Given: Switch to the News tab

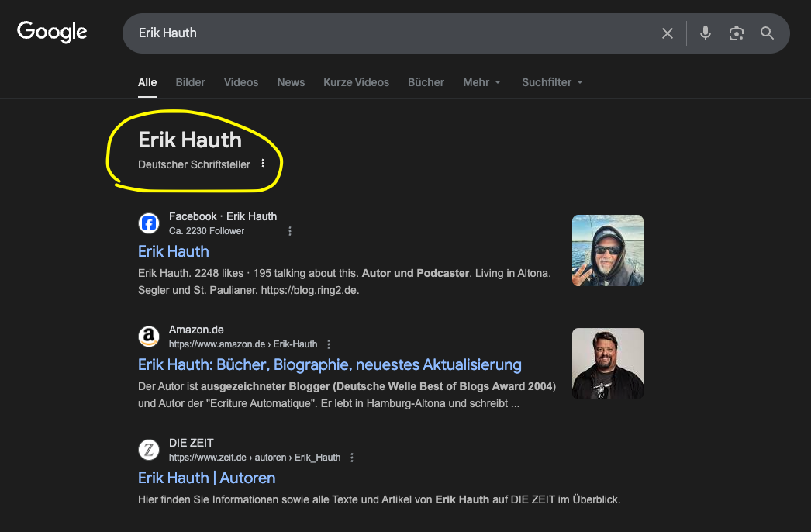Looking at the screenshot, I should pos(291,82).
